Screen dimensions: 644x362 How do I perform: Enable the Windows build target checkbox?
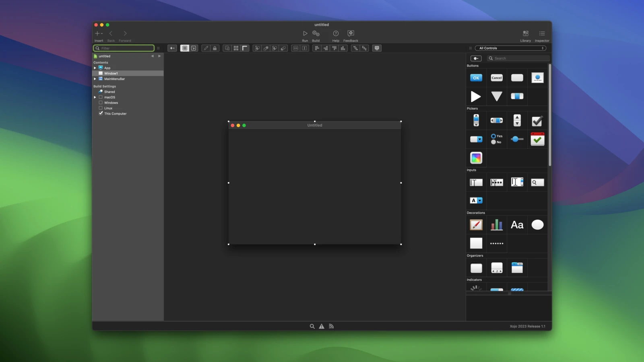[x=101, y=103]
